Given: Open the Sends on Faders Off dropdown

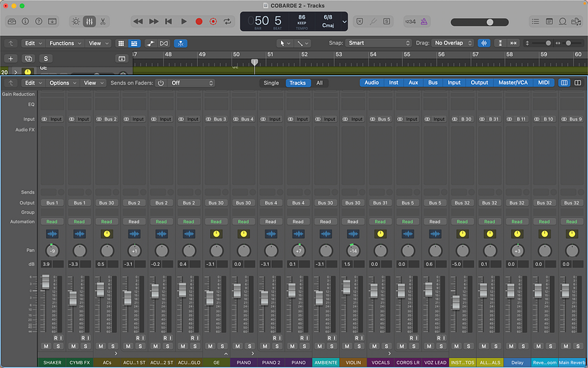Looking at the screenshot, I should pyautogui.click(x=191, y=83).
